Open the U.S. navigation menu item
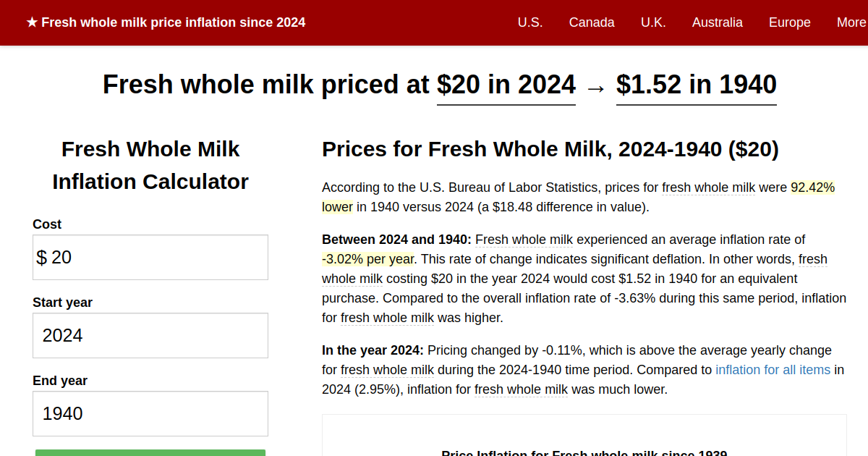The width and height of the screenshot is (868, 456). click(530, 22)
